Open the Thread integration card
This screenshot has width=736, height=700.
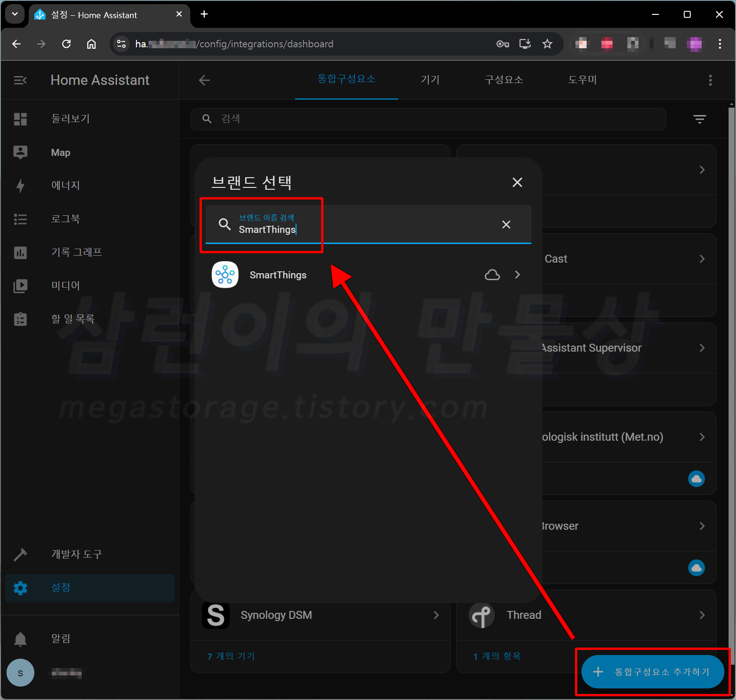coord(586,615)
